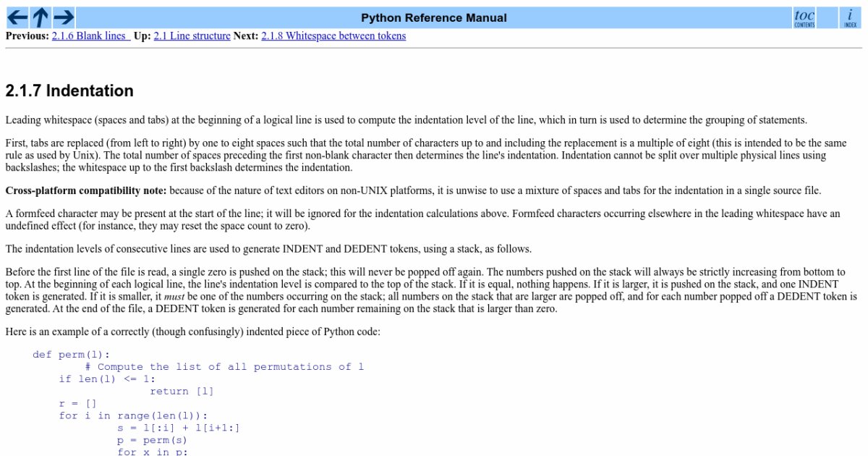Open the index icon
The height and width of the screenshot is (456, 868).
coord(850,17)
